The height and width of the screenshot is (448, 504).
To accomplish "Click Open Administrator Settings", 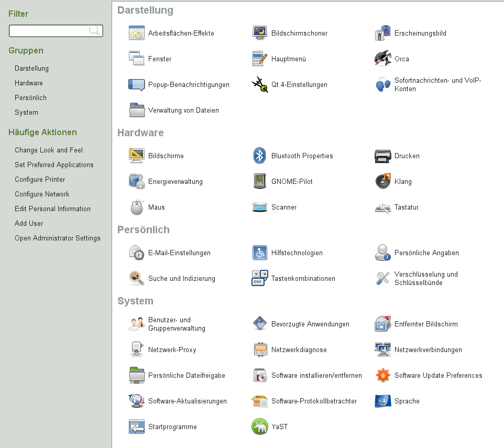I will click(57, 238).
